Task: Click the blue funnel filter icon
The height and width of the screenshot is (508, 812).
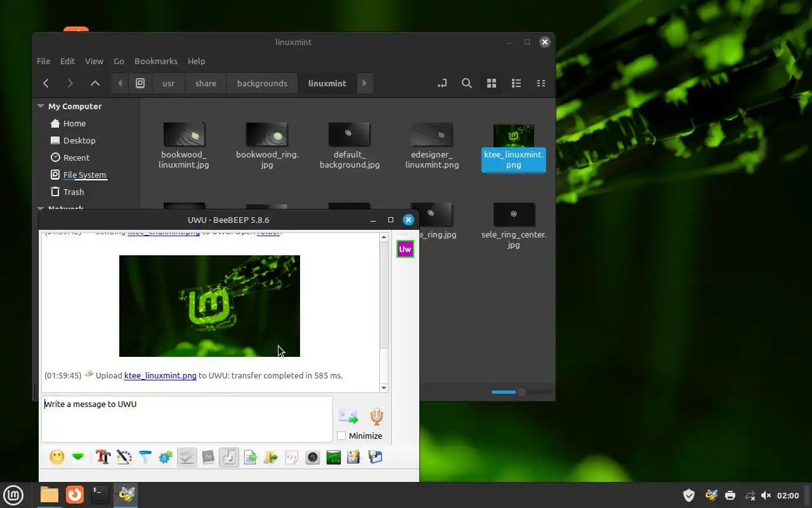Action: pyautogui.click(x=145, y=457)
